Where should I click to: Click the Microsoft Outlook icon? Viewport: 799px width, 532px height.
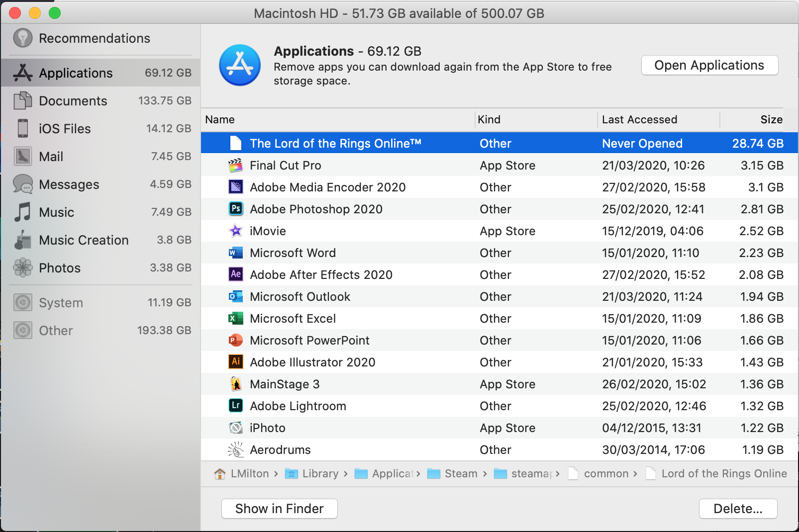tap(236, 296)
